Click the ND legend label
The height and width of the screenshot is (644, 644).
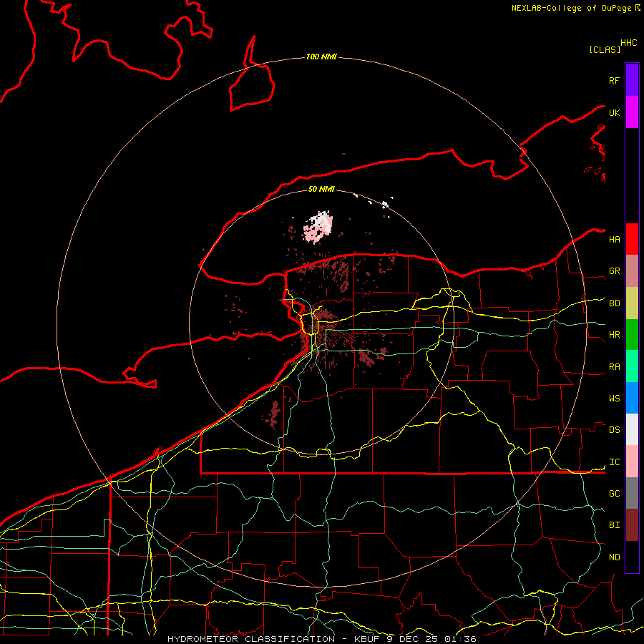(614, 557)
